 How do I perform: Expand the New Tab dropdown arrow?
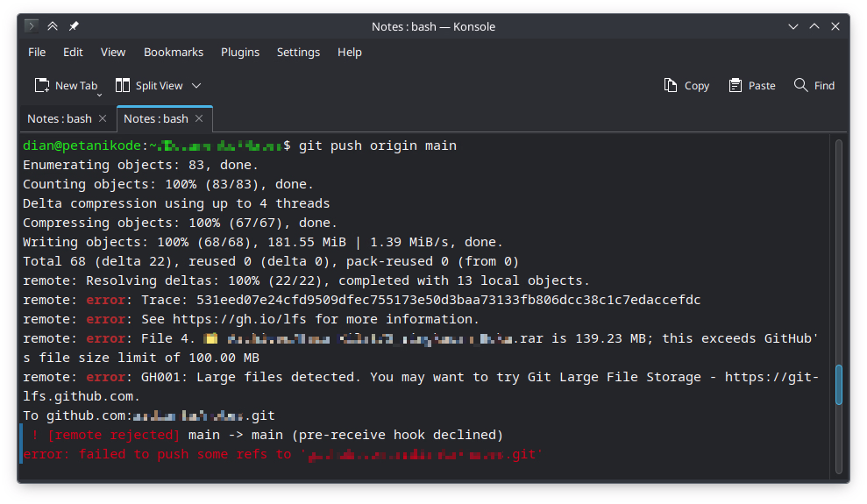click(x=100, y=95)
